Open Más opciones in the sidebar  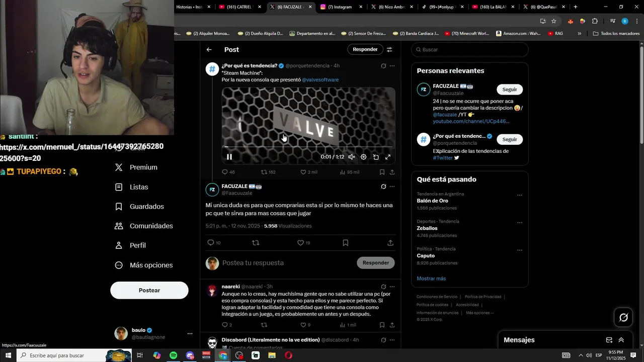pos(144,265)
